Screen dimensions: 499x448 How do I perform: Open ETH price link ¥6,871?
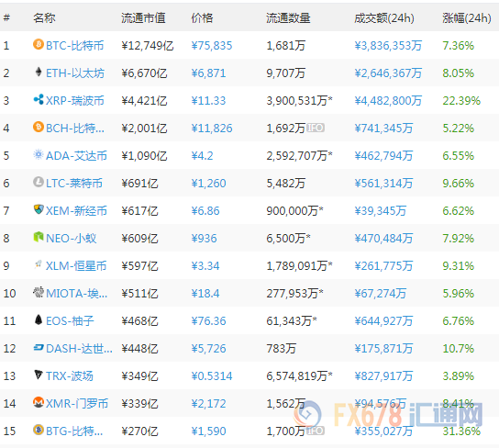click(208, 73)
